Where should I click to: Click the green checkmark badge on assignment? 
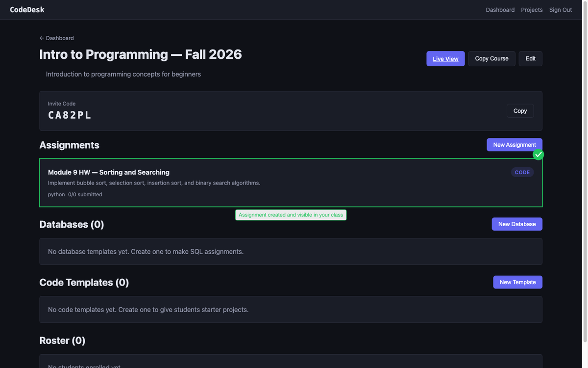(x=538, y=155)
